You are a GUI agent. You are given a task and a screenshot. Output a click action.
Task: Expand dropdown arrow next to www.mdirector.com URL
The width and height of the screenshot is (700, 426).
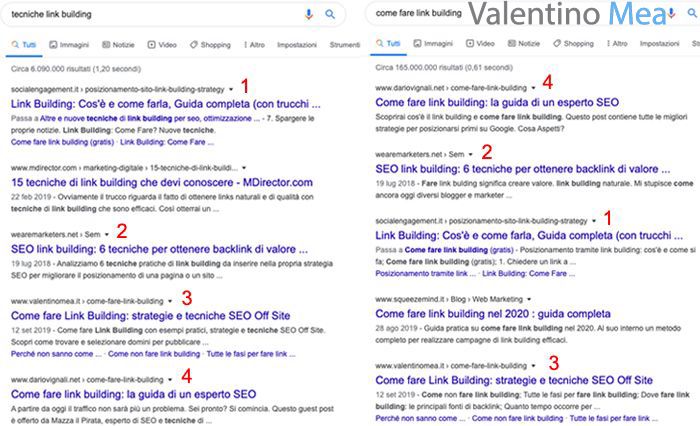(244, 168)
